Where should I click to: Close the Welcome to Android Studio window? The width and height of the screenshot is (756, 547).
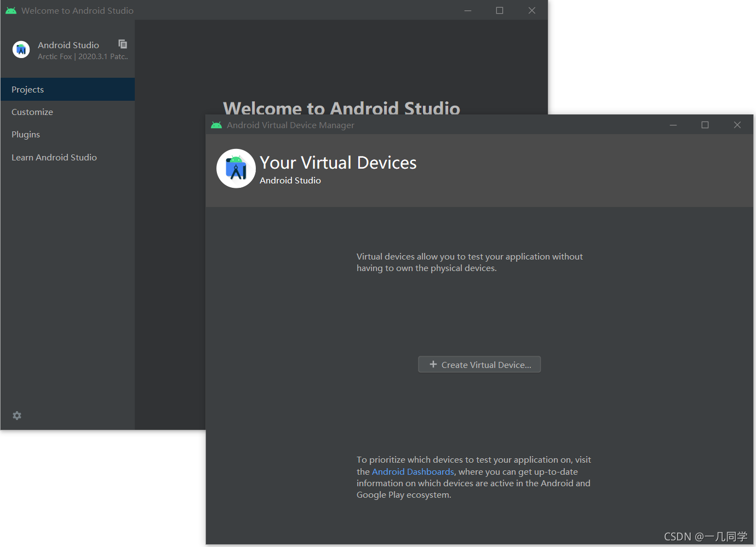tap(532, 10)
